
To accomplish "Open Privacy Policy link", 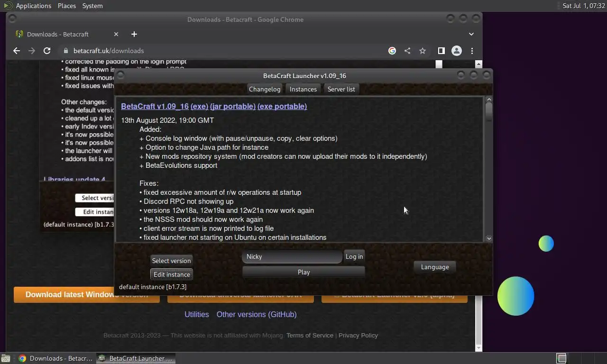I will pos(358,335).
